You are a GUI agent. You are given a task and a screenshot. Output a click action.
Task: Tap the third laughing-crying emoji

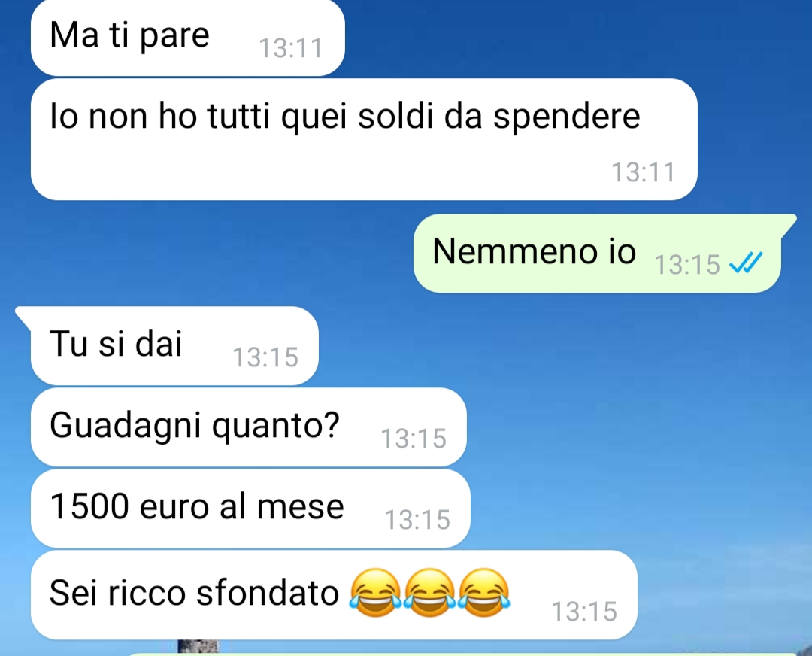click(484, 593)
